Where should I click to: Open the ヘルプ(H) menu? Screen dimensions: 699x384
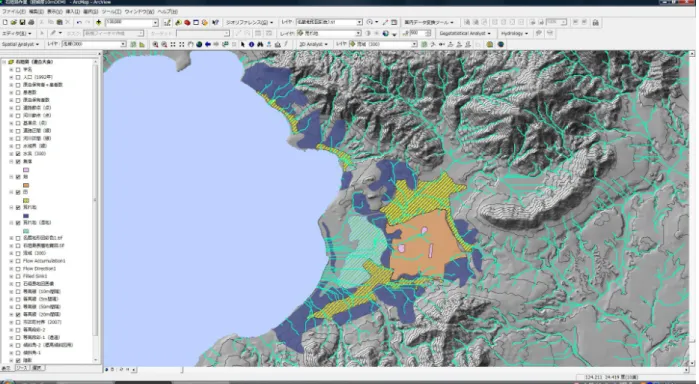[x=168, y=12]
